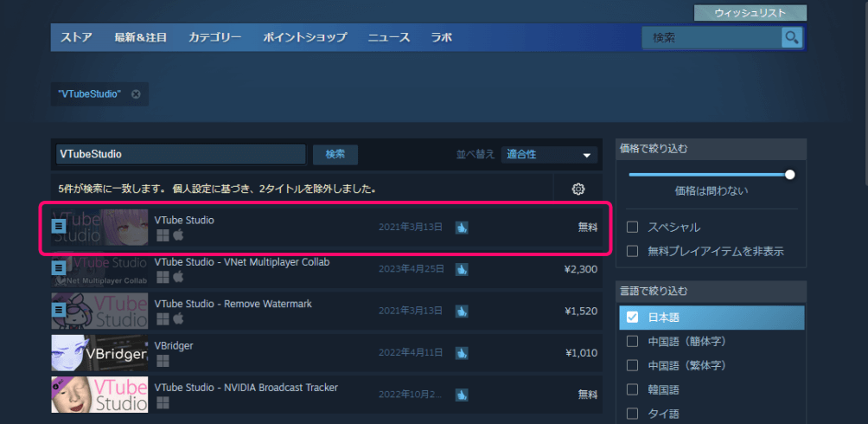Check the タイ語 language filter
This screenshot has height=424, width=868.
pos(632,414)
